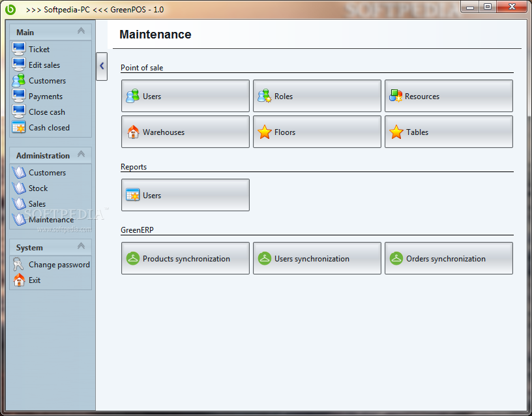Viewport: 532px width, 416px height.
Task: Start Orders synchronization
Action: [449, 259]
